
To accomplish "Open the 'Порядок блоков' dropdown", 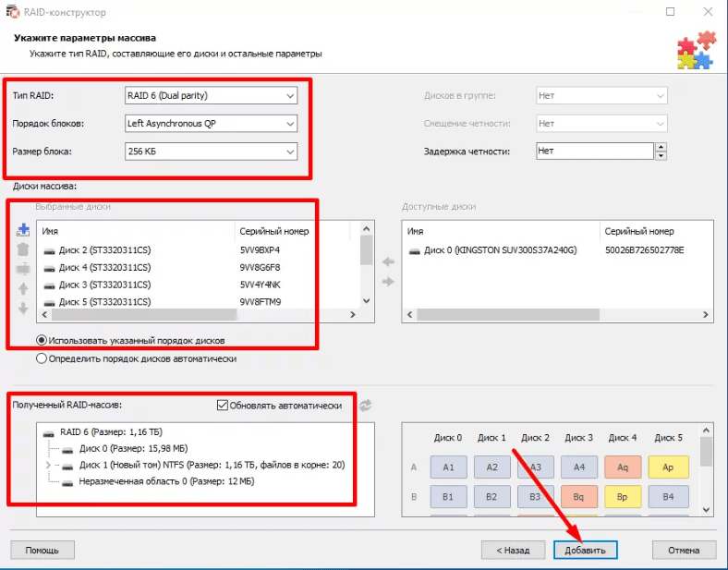I will coord(211,123).
